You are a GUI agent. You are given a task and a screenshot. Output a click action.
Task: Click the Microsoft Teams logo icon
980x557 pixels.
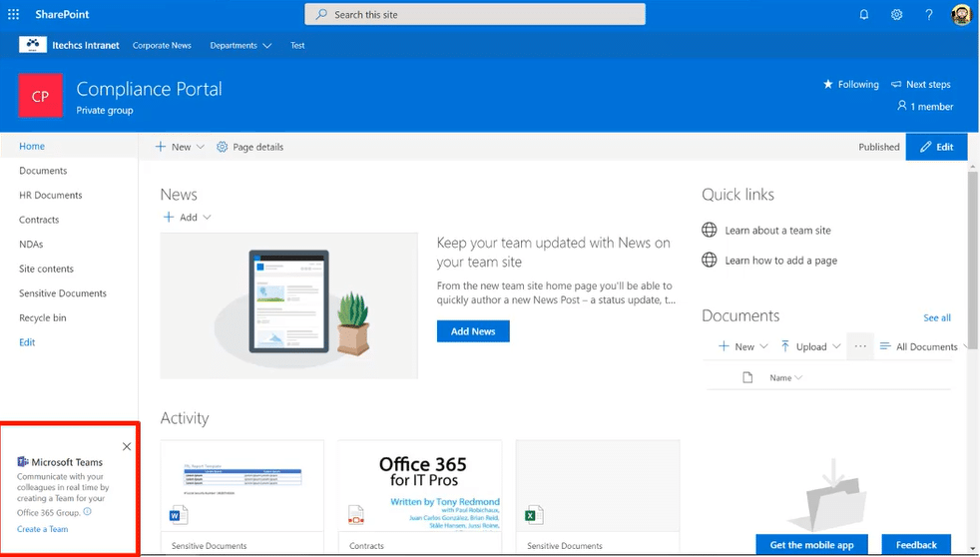click(23, 462)
